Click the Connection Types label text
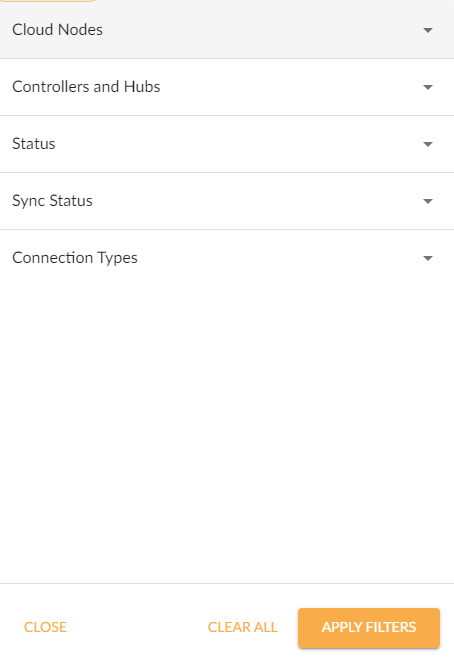Image resolution: width=454 pixels, height=666 pixels. [x=75, y=258]
